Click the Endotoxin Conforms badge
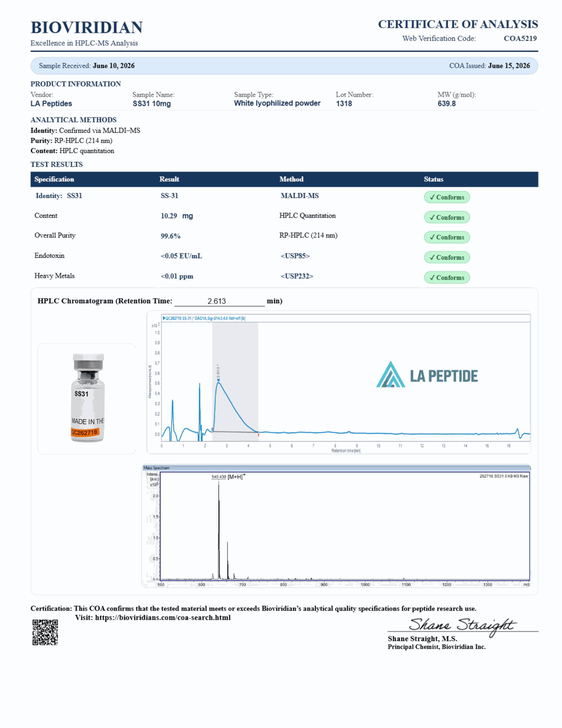The image size is (562, 728). (x=447, y=257)
